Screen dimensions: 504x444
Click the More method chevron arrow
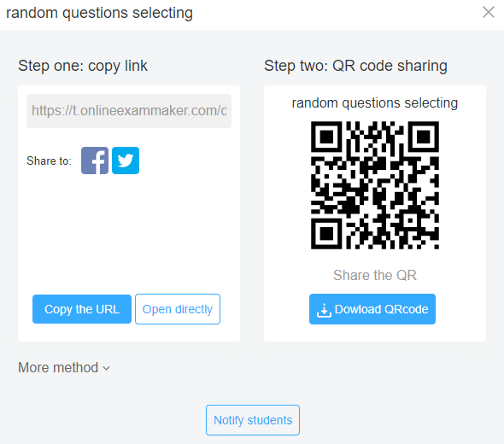(107, 368)
